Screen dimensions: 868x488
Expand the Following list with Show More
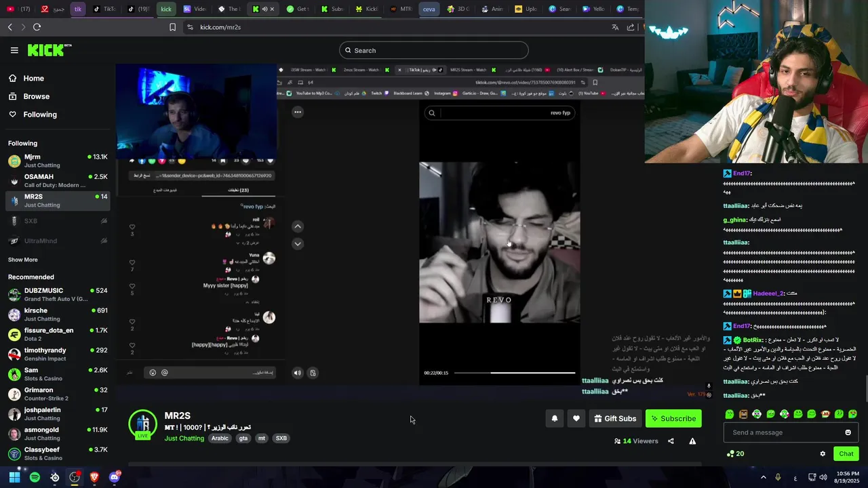coord(23,260)
